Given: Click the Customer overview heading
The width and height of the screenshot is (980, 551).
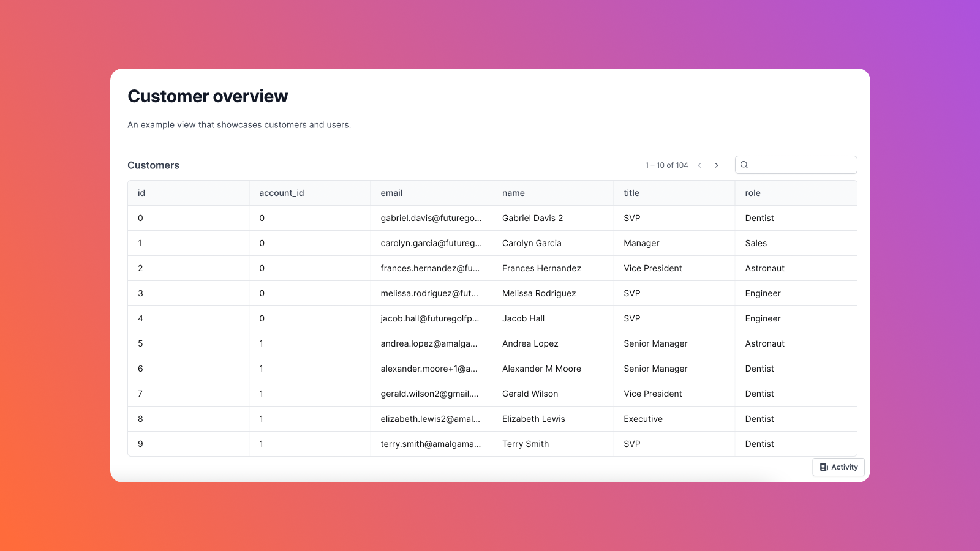Looking at the screenshot, I should (x=208, y=96).
